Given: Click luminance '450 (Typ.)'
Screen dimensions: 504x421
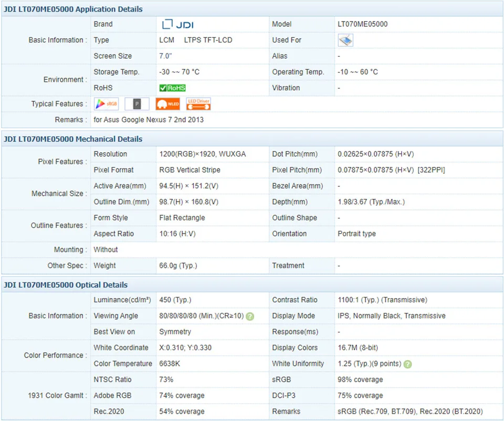Looking at the screenshot, I should click(175, 300).
